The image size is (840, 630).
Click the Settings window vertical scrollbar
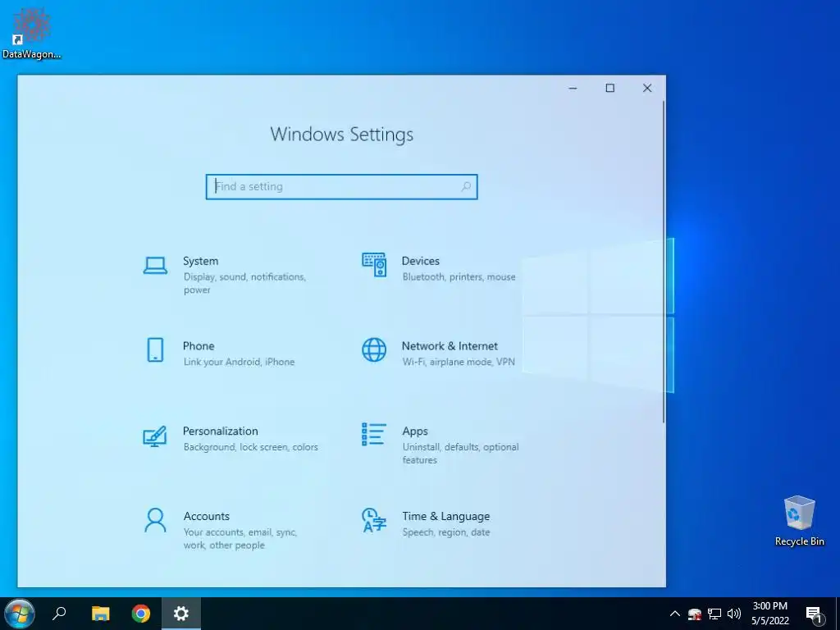663,262
